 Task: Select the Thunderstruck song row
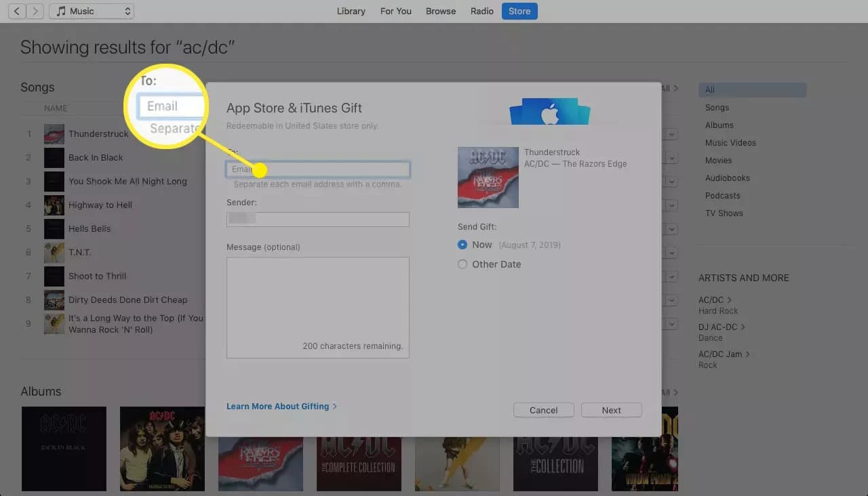[x=98, y=133]
